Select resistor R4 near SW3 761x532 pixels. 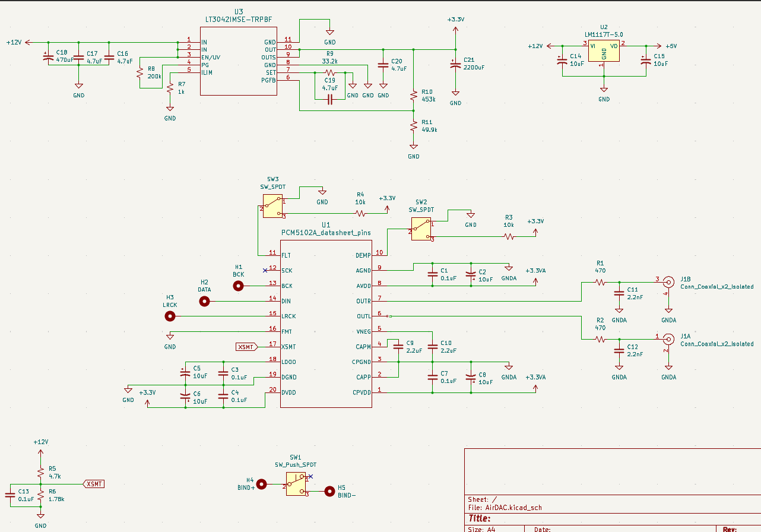click(x=360, y=213)
